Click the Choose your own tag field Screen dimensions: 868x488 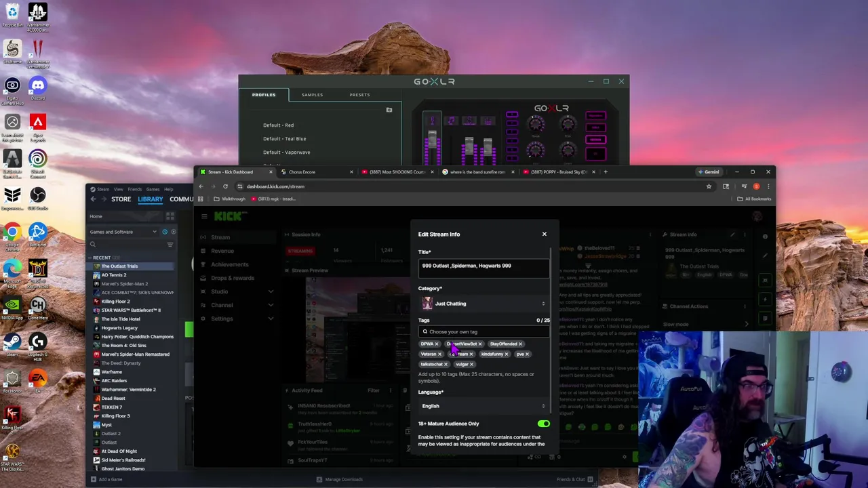483,331
